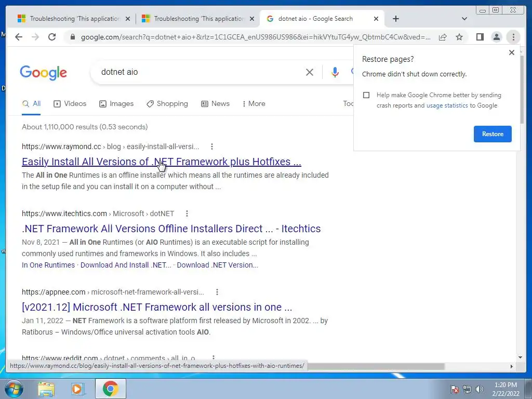Click the Google logo

pyautogui.click(x=44, y=73)
